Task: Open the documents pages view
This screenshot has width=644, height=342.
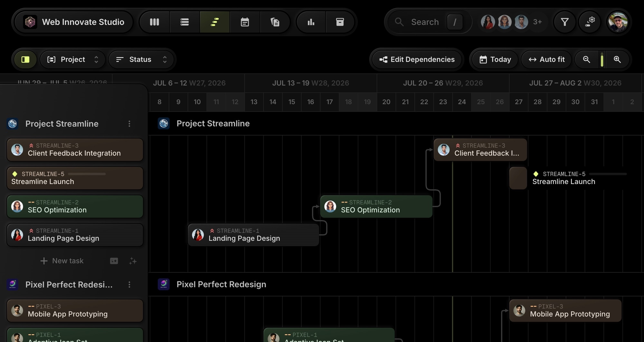Action: point(275,22)
